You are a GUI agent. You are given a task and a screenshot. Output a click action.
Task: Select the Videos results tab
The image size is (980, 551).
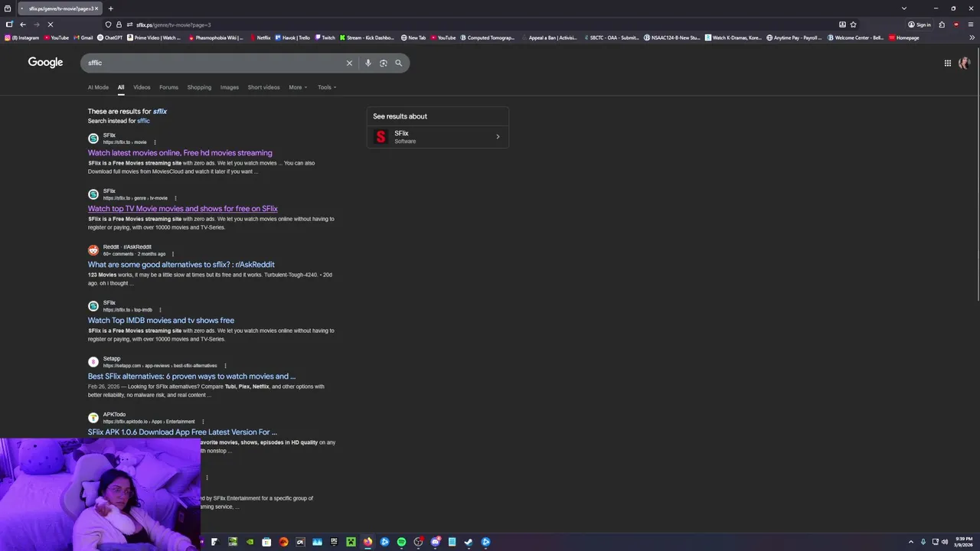pos(142,87)
